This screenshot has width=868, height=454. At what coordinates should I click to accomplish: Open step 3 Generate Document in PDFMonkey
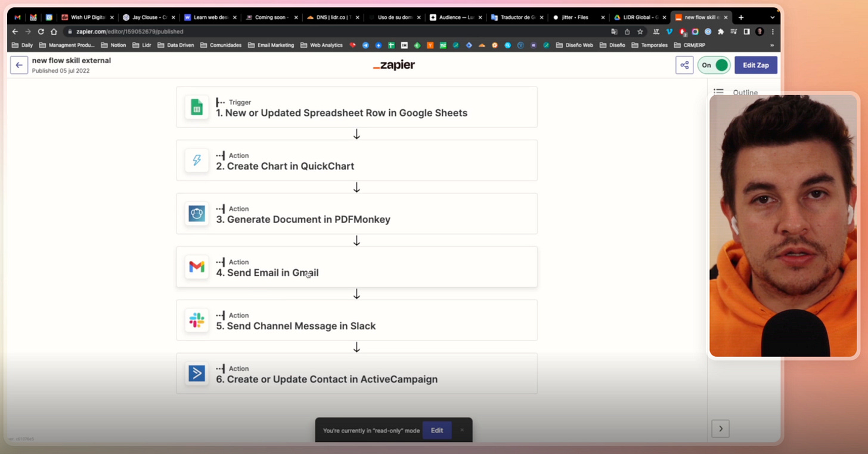point(356,214)
